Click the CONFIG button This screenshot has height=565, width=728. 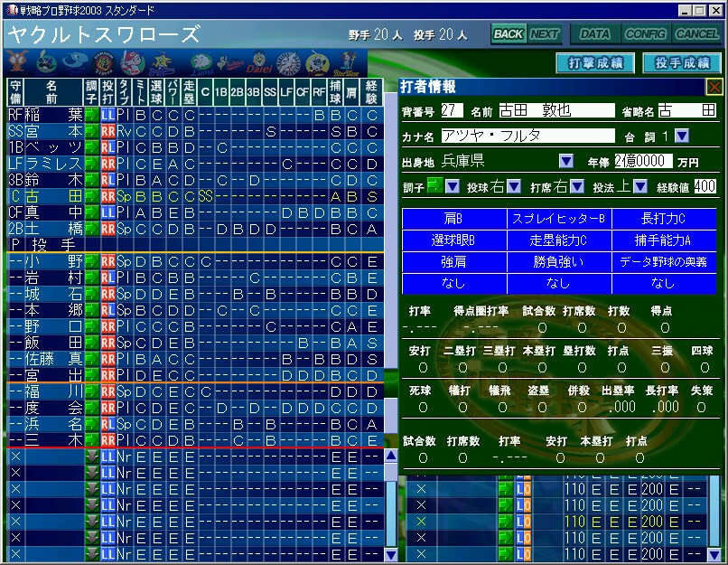pyautogui.click(x=645, y=34)
